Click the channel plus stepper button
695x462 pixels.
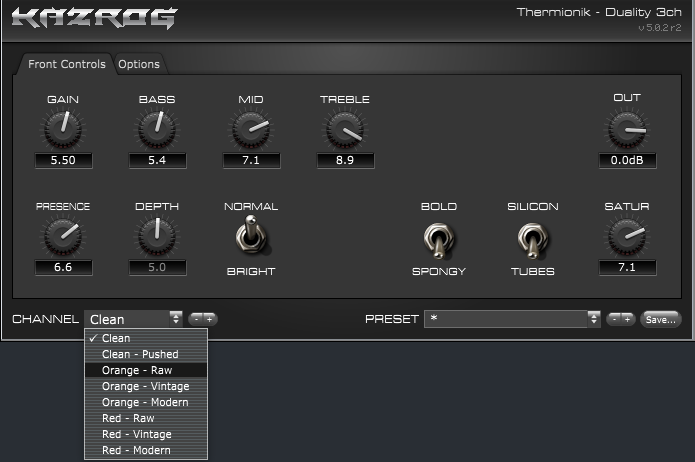[x=210, y=319]
